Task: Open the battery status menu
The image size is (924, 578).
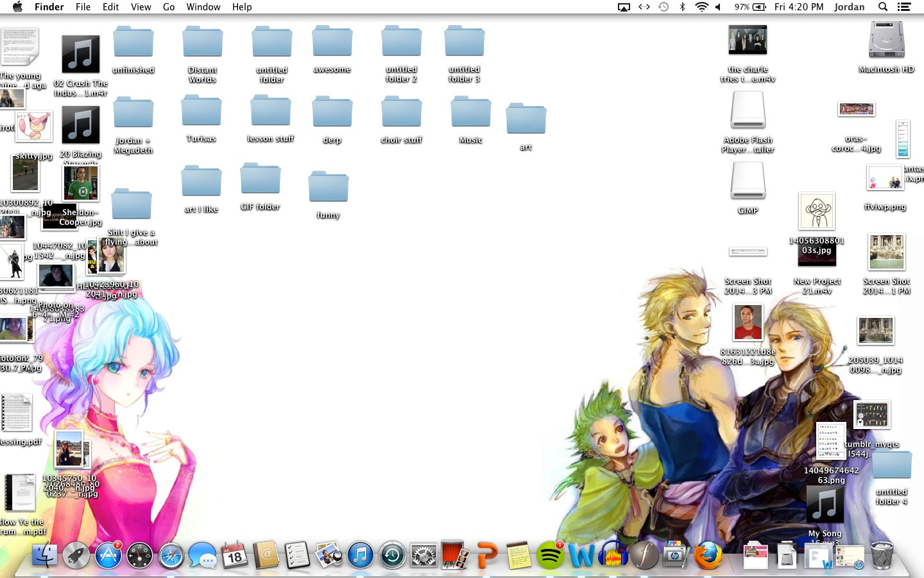Action: tap(750, 7)
